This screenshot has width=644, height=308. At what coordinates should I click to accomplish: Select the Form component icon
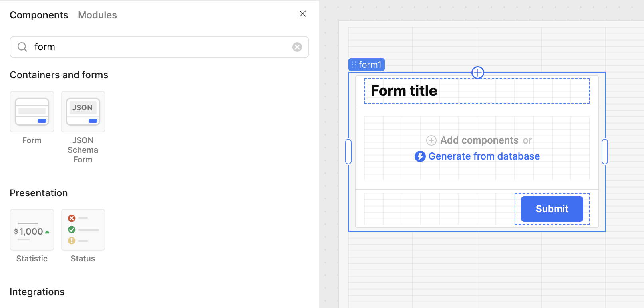[x=32, y=112]
